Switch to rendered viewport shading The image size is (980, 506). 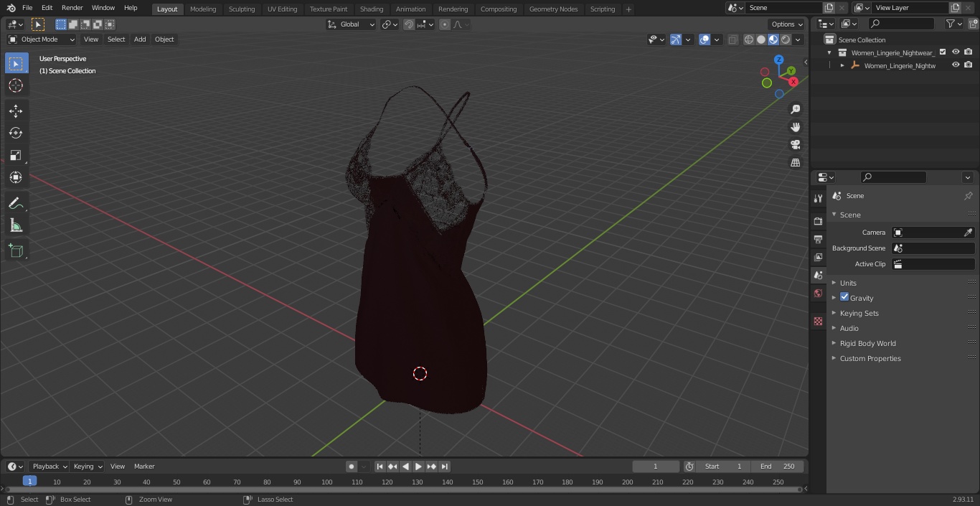(786, 39)
